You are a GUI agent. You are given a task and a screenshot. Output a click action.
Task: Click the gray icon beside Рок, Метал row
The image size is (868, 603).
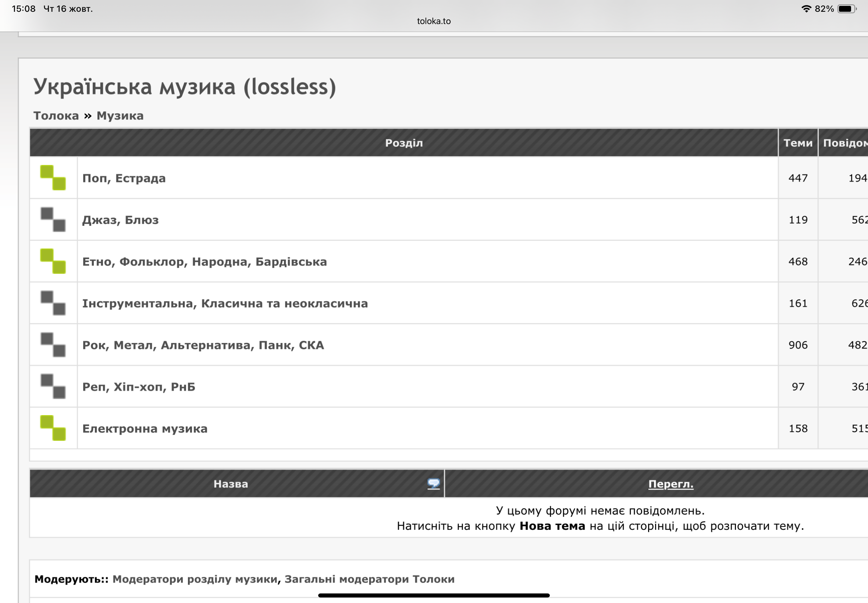click(53, 345)
